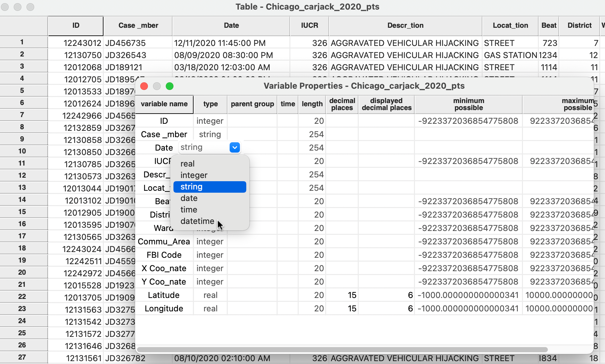The image size is (605, 364).
Task: Click the 'Locat_tion' table column header
Action: tap(510, 26)
